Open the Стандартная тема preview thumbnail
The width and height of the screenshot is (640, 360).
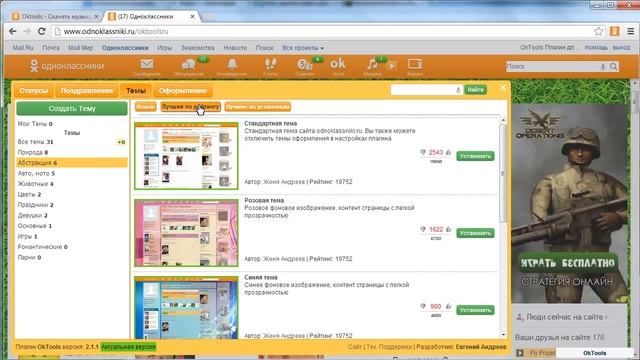[x=186, y=156]
